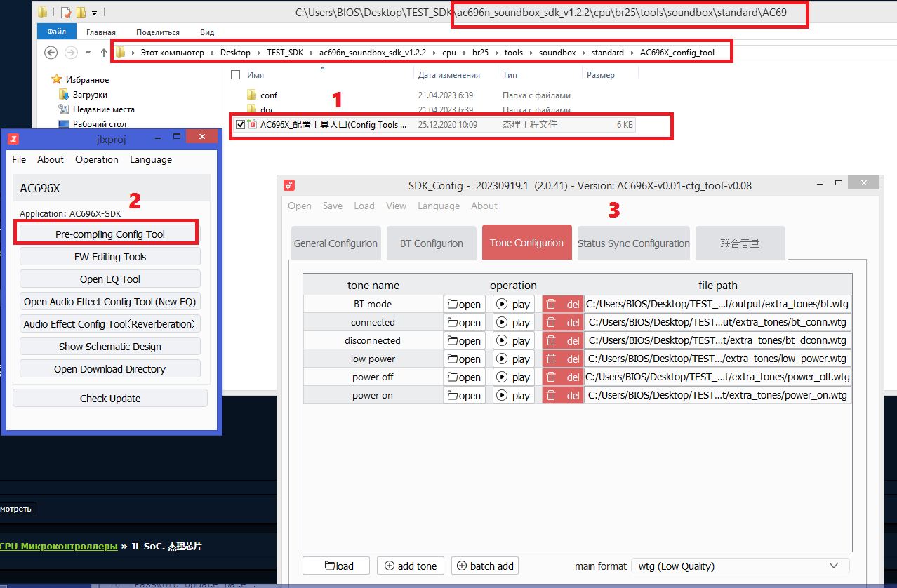Launch the Pre-compiling Config Tool
897x588 pixels.
click(x=109, y=234)
